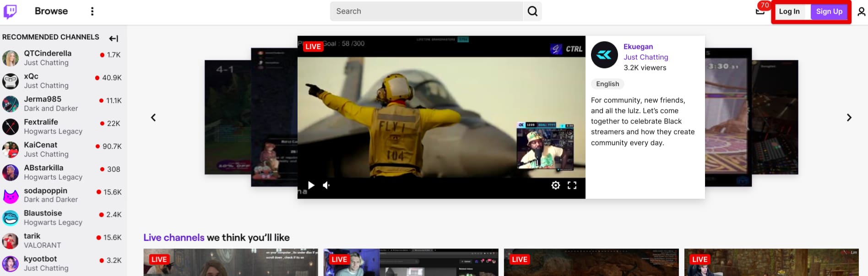Collapse the Recommended Channels sidebar
This screenshot has height=276, width=868.
pos(114,38)
